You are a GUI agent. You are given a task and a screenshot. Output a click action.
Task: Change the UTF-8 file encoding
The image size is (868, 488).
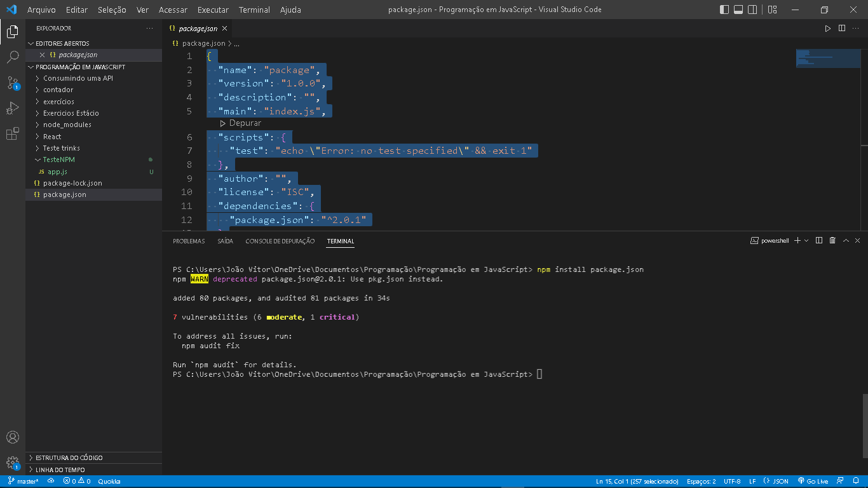(x=732, y=482)
